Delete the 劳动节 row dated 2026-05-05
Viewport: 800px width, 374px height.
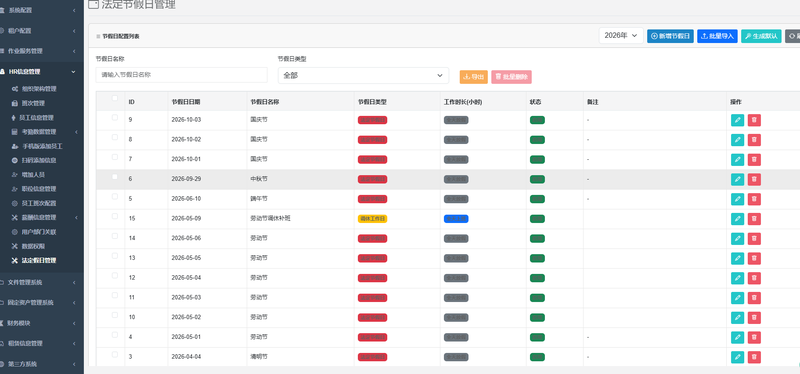click(754, 258)
